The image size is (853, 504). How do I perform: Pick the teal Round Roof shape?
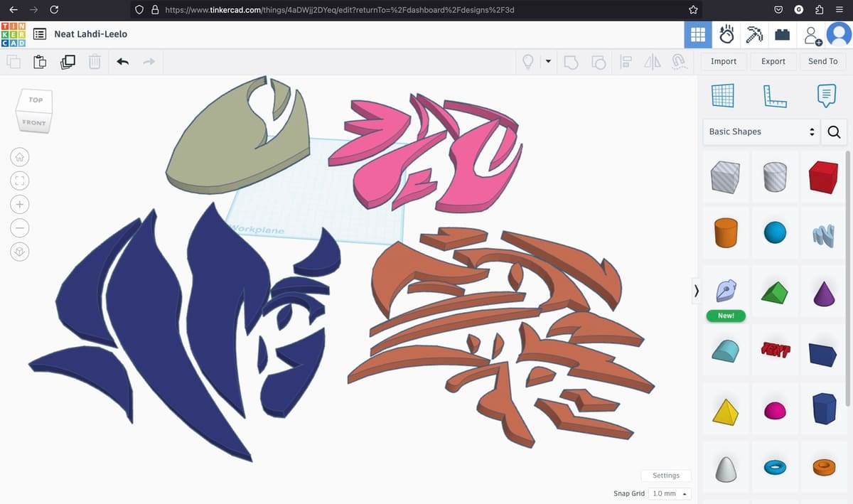click(725, 351)
